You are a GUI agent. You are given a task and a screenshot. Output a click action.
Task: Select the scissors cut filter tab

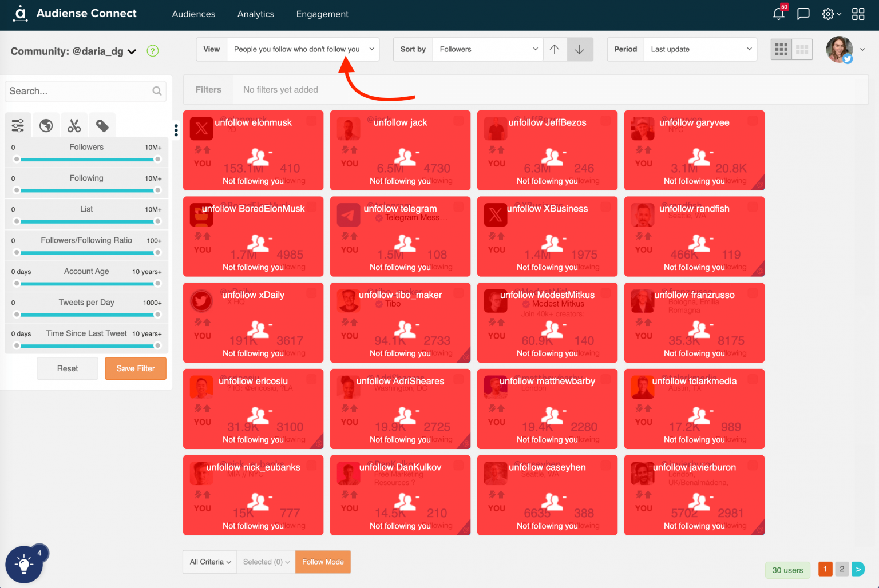pos(74,124)
